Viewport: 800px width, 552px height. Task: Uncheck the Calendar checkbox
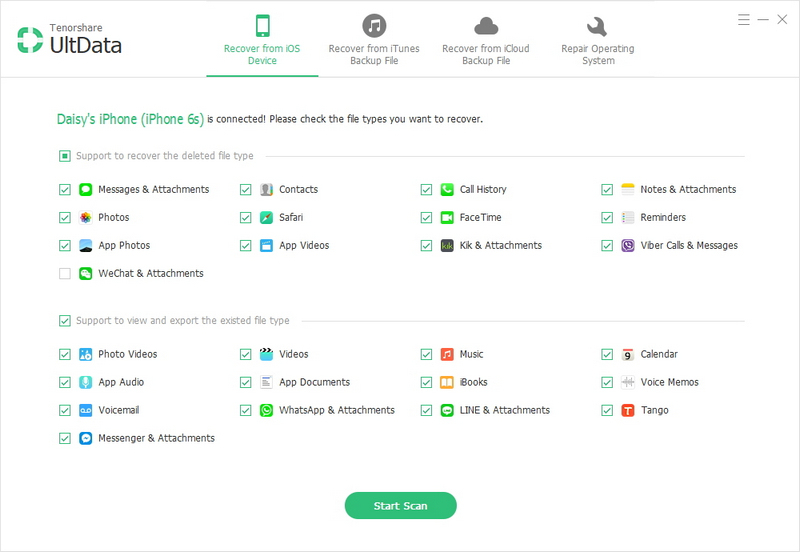click(x=607, y=355)
